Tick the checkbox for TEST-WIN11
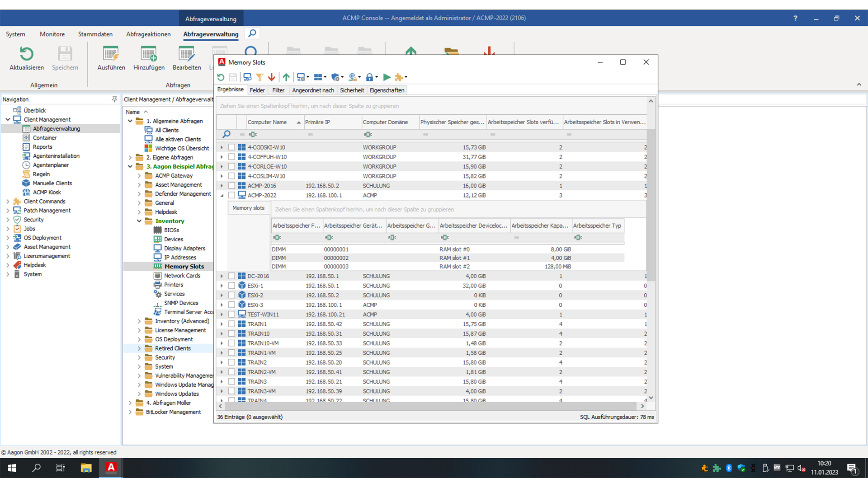 [231, 314]
